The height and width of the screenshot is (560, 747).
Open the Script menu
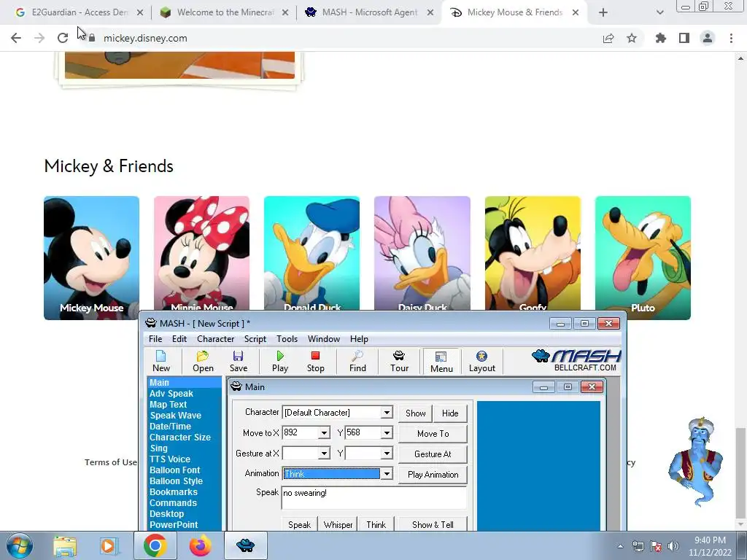coord(255,338)
